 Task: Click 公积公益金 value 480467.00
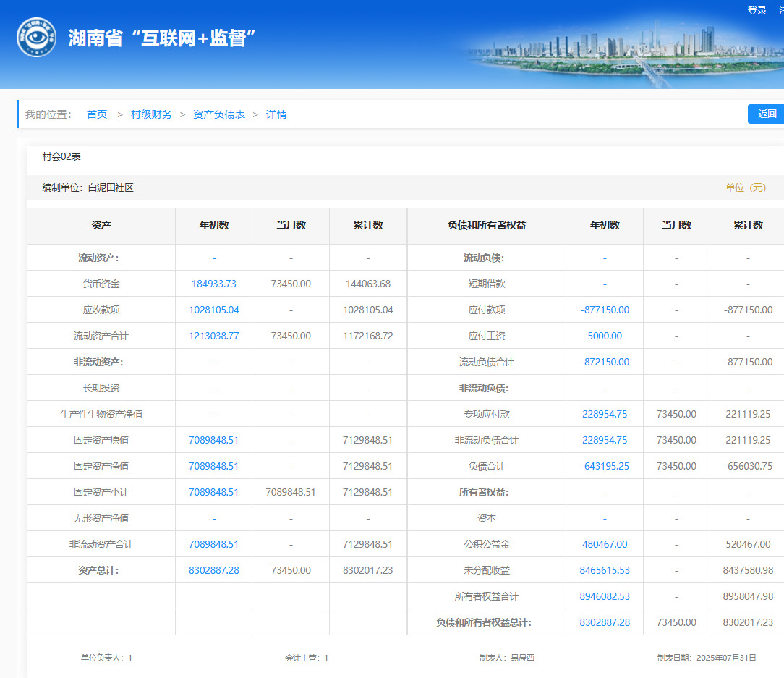click(605, 544)
